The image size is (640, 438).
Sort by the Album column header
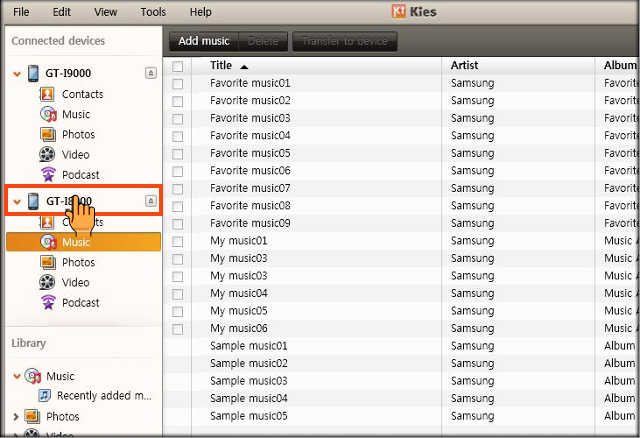(620, 65)
